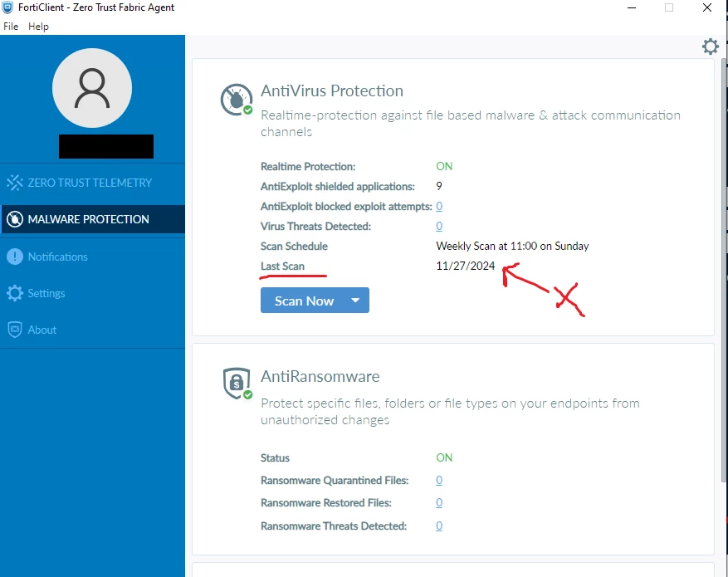Click the AntiVirus Protection bug icon
This screenshot has width=728, height=577.
tap(237, 100)
